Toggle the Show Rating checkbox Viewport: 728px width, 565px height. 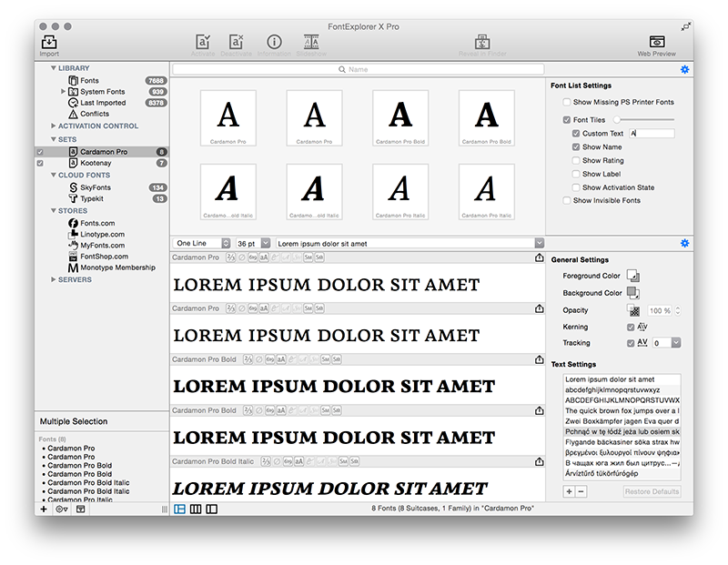click(576, 160)
